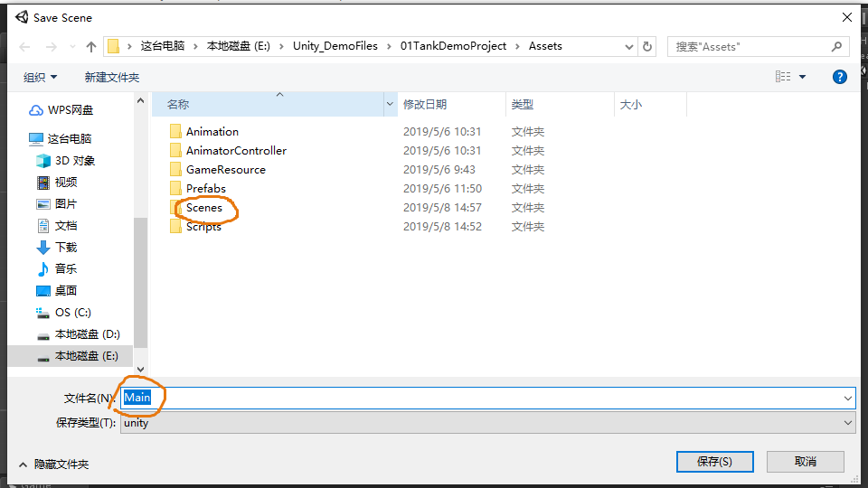Click the Back navigation arrow

24,47
